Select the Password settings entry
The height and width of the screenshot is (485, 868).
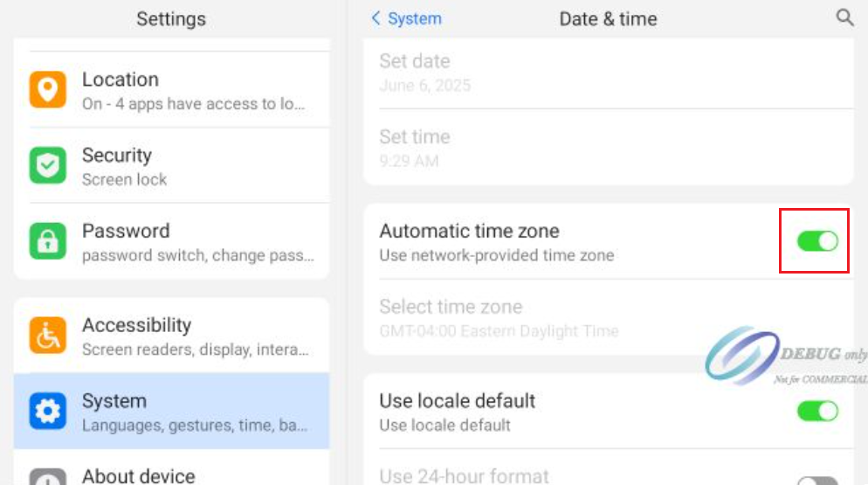194,242
